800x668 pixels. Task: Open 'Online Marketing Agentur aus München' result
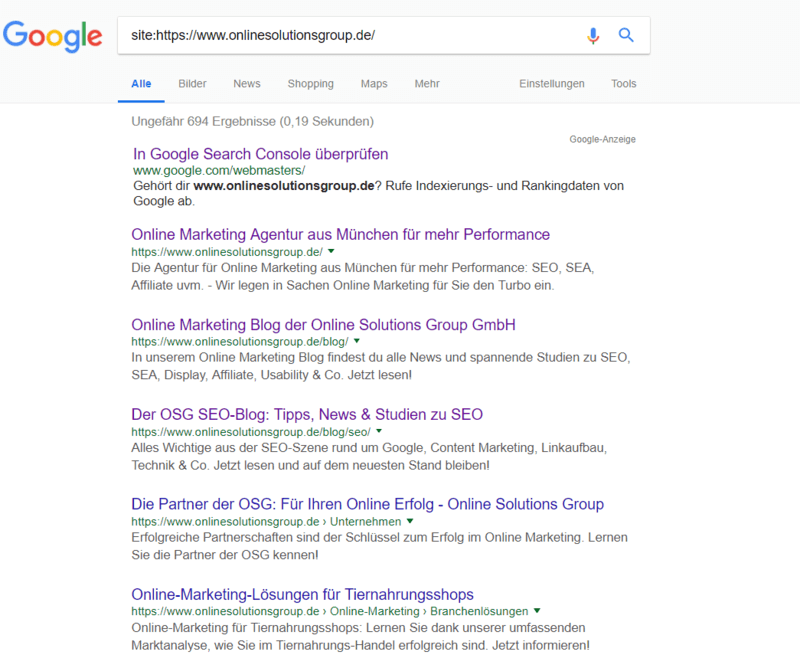pos(340,235)
